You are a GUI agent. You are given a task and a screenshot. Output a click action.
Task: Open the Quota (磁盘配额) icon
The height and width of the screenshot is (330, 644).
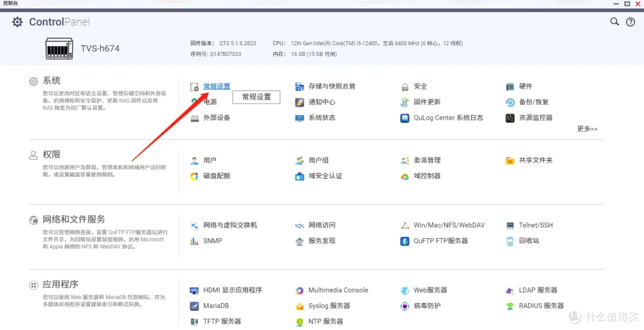pyautogui.click(x=194, y=176)
